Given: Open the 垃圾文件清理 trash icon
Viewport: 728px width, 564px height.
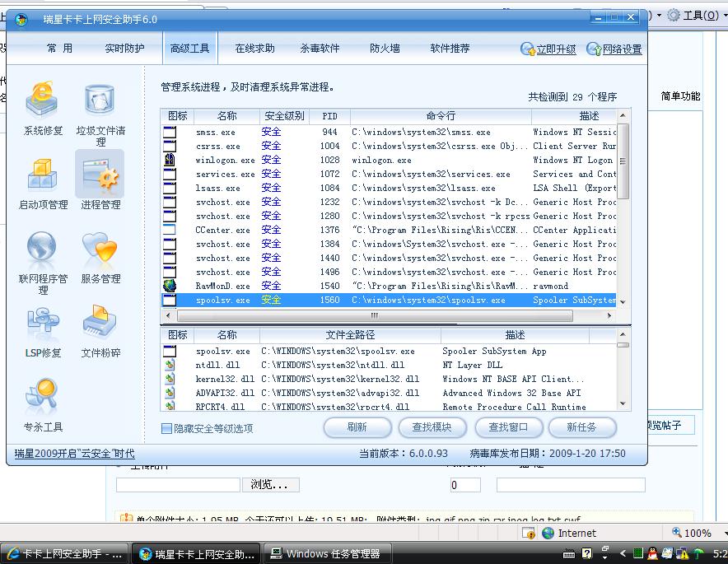Looking at the screenshot, I should pyautogui.click(x=100, y=100).
